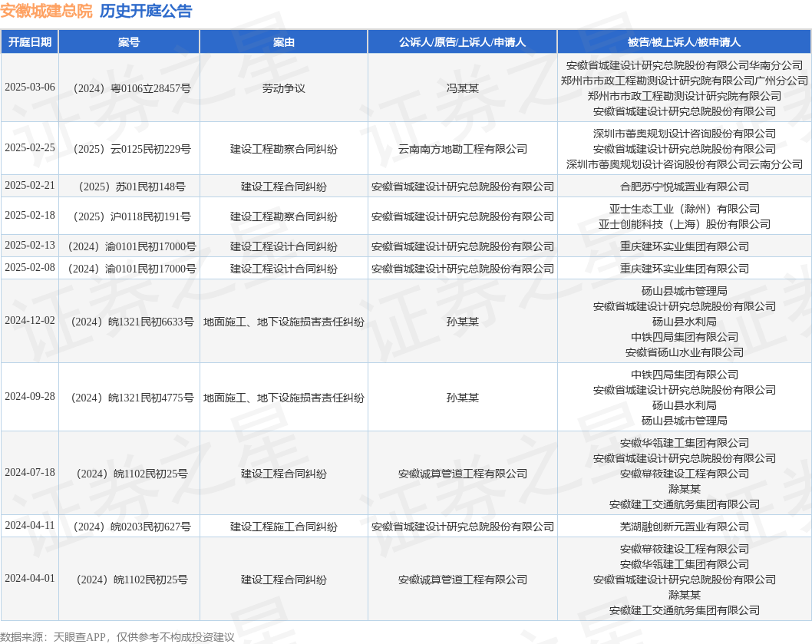
Task: Click 渝0101民初17000号 in the 2025-02-13 row
Action: coord(150,246)
